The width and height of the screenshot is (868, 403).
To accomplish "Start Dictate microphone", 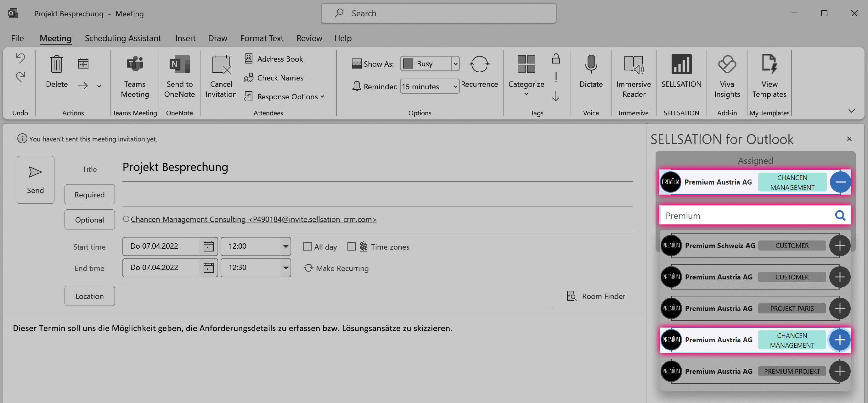I will coord(591,71).
